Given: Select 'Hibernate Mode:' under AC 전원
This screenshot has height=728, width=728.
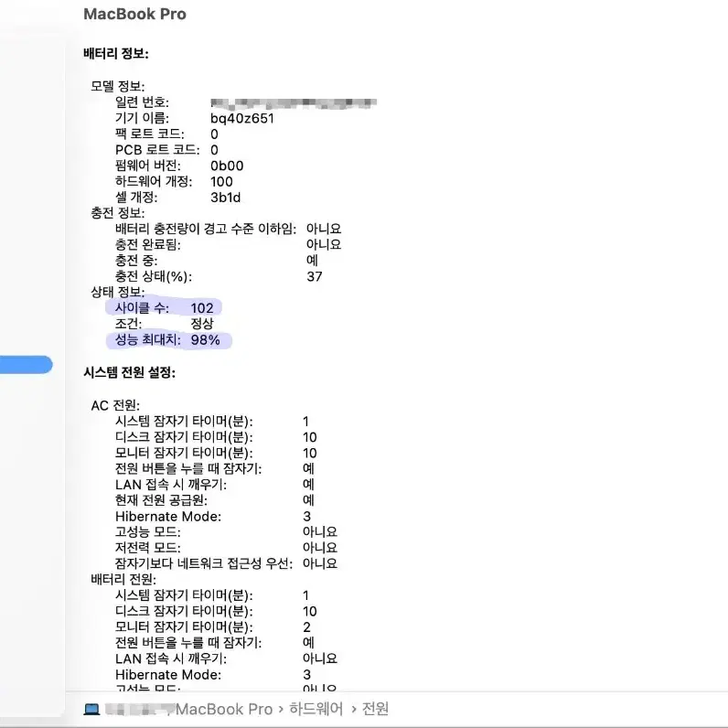Looking at the screenshot, I should (x=168, y=517).
